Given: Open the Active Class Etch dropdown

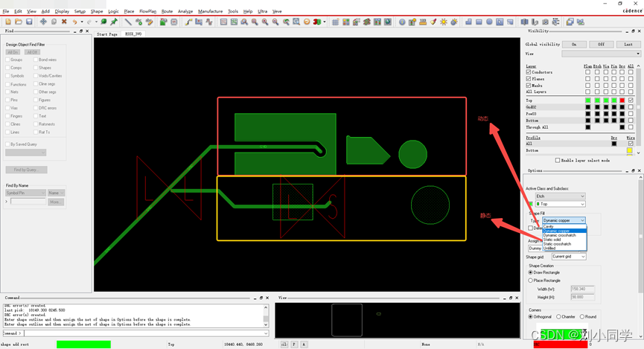Looking at the screenshot, I should (x=560, y=196).
